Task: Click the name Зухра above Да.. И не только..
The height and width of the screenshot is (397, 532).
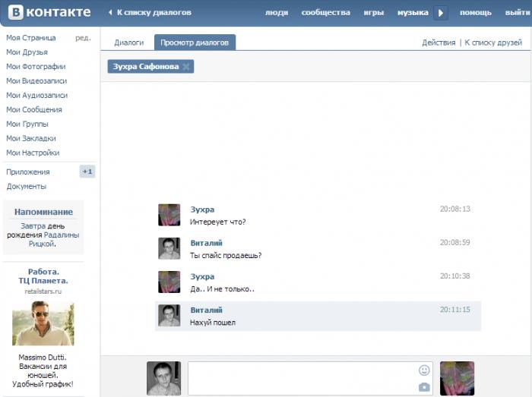Action: click(202, 277)
